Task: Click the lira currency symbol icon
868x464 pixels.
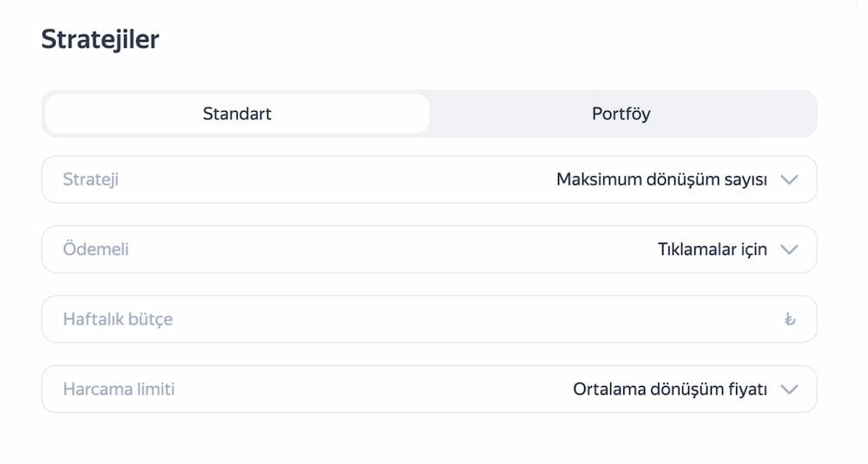Action: (788, 319)
